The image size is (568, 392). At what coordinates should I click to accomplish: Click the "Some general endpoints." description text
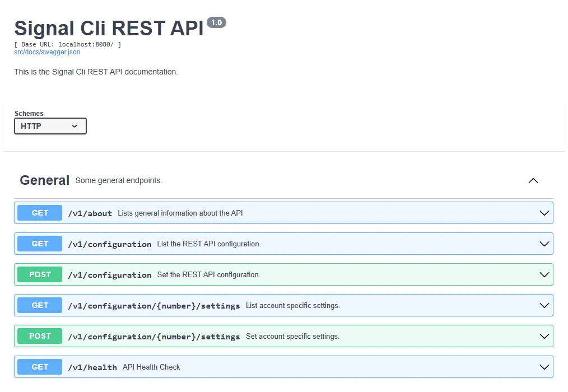(119, 180)
